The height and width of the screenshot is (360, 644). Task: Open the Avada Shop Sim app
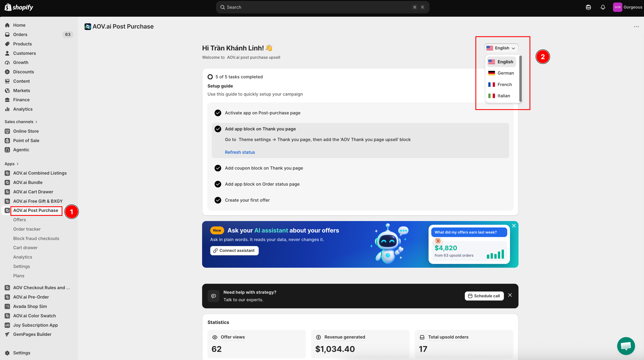30,306
